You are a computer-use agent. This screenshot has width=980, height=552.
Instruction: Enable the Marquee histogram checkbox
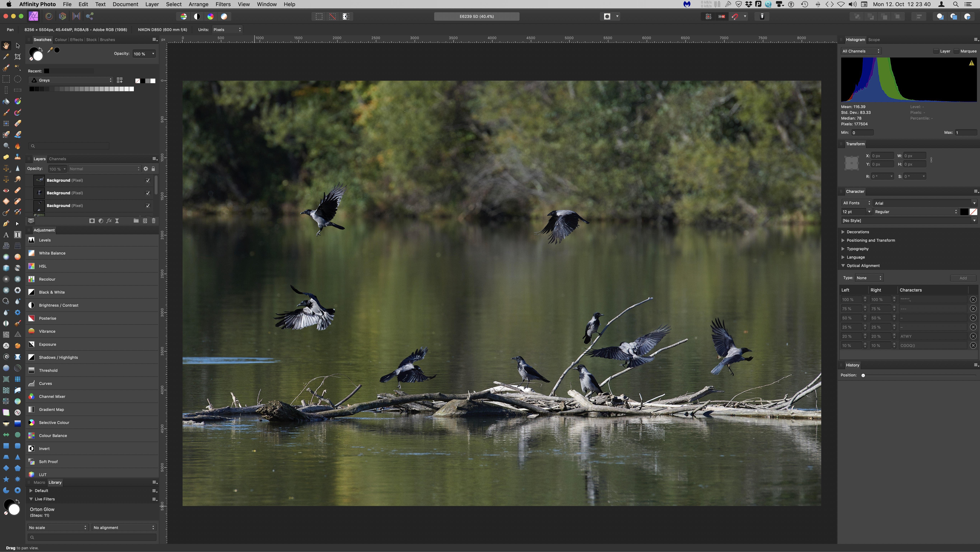pos(956,51)
